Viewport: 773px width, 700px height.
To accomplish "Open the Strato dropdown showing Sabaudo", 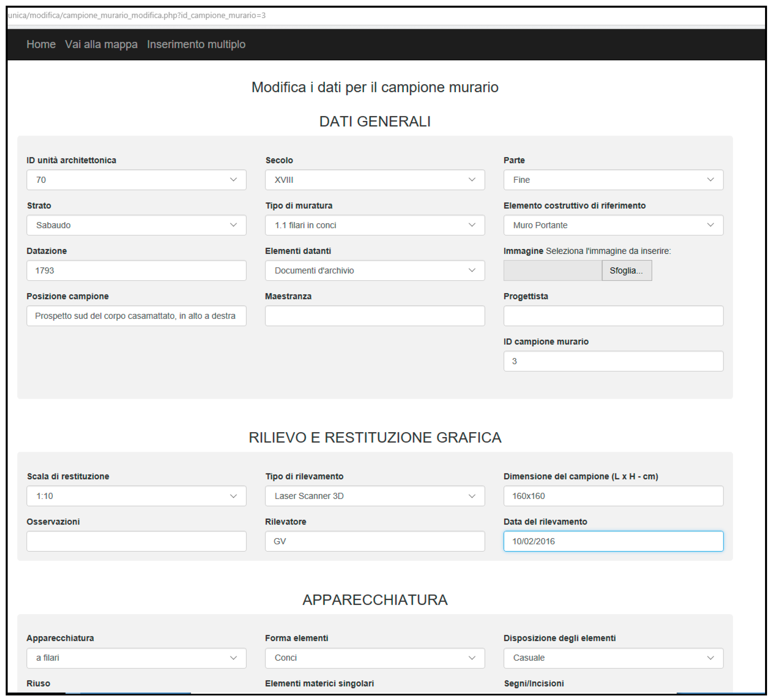I will click(x=136, y=225).
